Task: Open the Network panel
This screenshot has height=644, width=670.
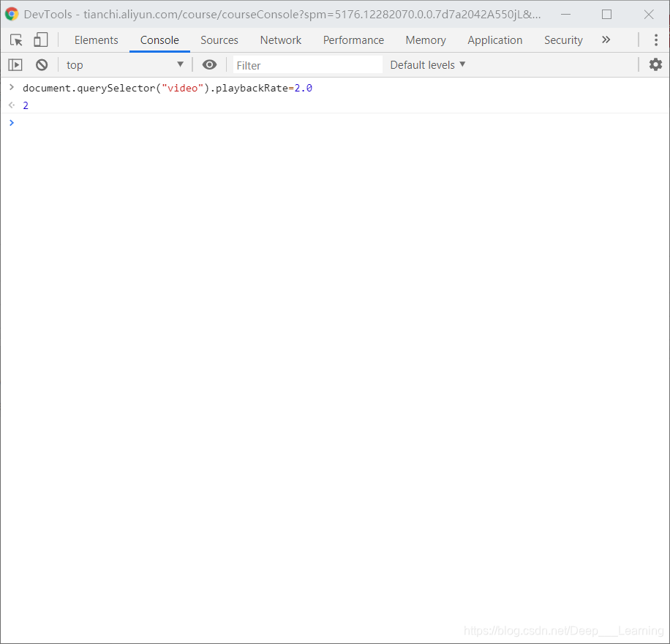Action: pyautogui.click(x=280, y=40)
